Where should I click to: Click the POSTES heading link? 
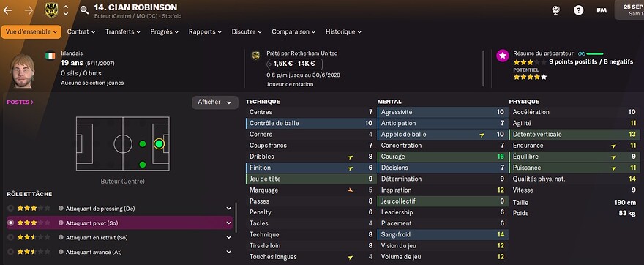20,102
